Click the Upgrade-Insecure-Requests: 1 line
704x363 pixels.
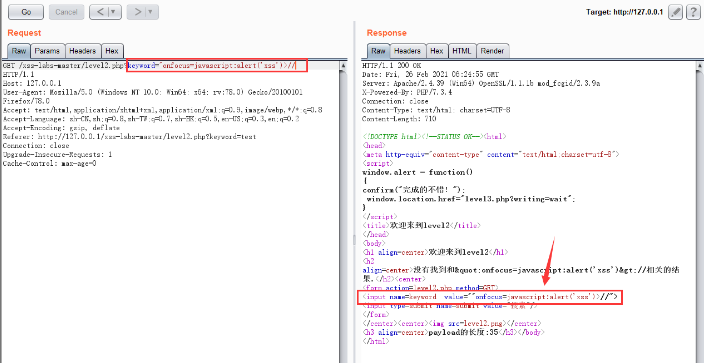57,154
